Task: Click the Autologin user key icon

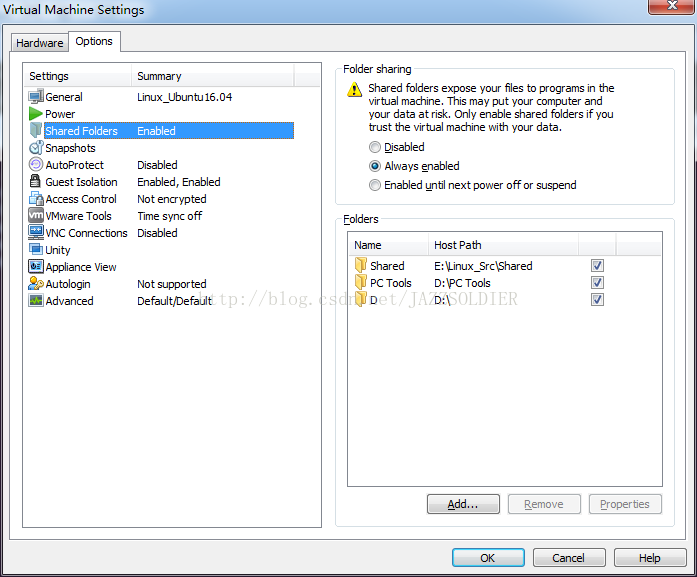Action: 36,283
